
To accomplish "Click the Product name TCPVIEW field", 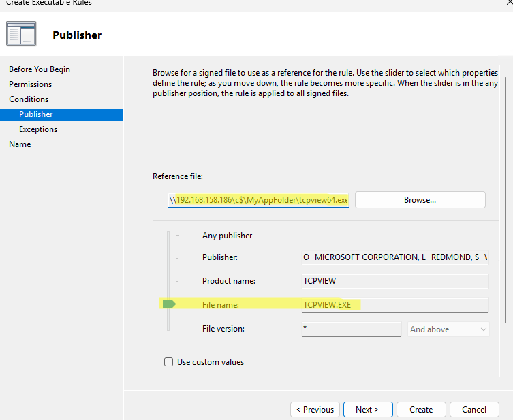I will 395,281.
